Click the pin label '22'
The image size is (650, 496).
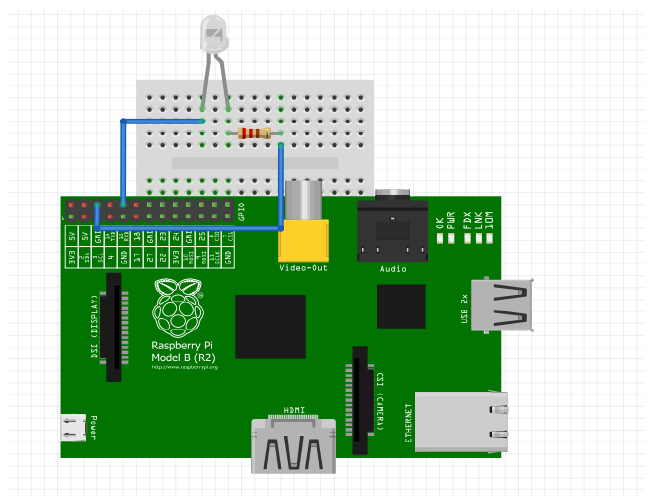click(162, 258)
